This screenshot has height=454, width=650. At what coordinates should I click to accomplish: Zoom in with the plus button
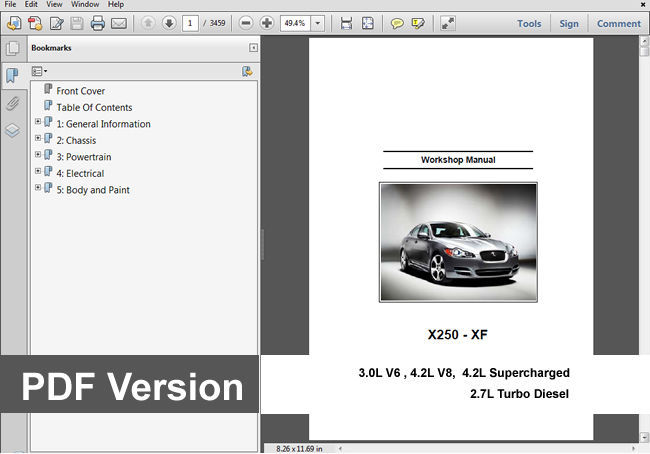tap(267, 23)
